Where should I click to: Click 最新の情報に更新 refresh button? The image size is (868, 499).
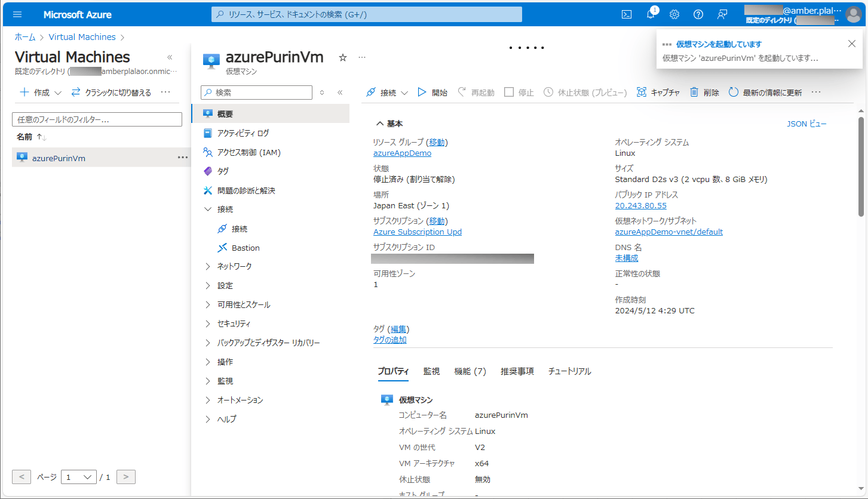765,93
